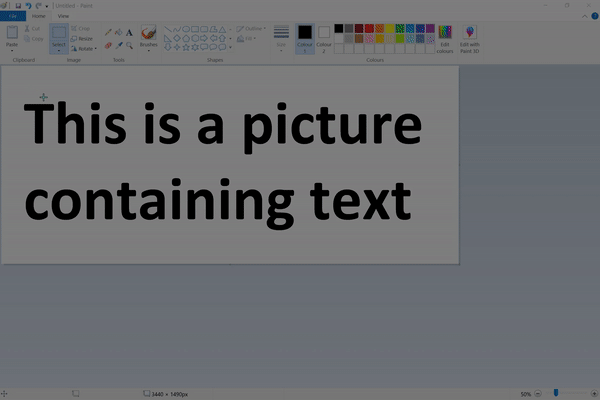Click the Paste clipboard icon
Screen dimensions: 600x400
(12, 32)
